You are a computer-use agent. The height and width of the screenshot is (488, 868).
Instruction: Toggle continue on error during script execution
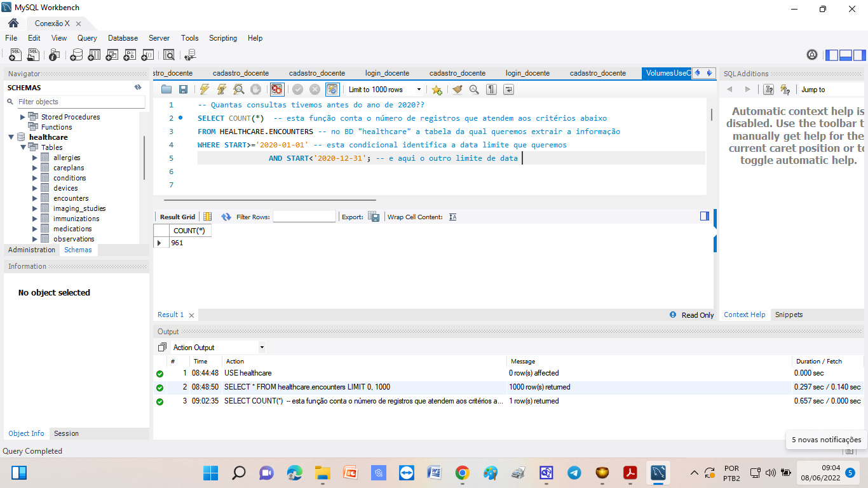pos(276,90)
